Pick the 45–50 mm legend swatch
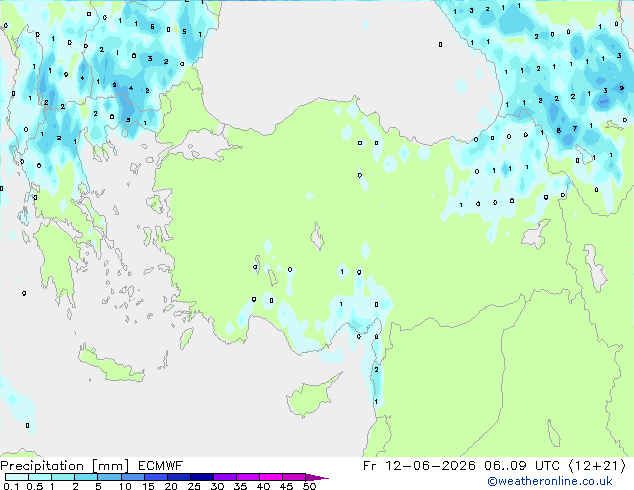The height and width of the screenshot is (490, 634). tap(294, 477)
